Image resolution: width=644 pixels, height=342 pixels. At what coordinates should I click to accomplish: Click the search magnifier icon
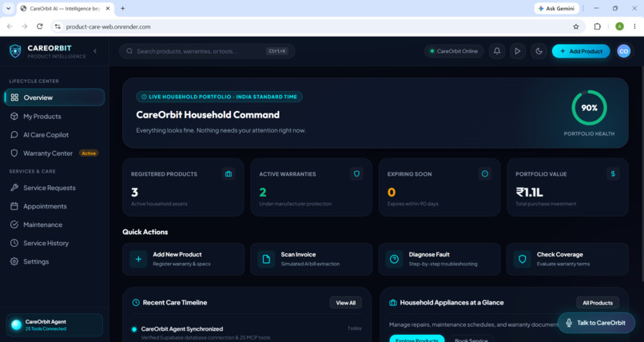[x=129, y=51]
